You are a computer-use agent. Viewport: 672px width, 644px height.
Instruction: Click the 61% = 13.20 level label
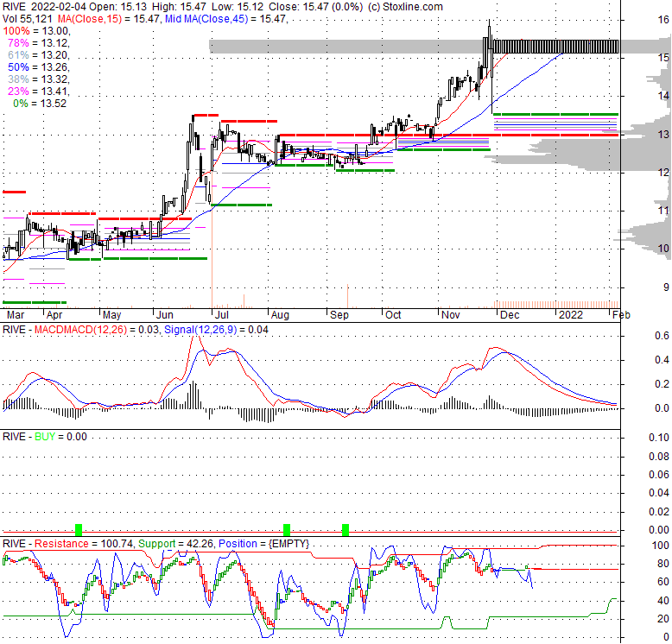pyautogui.click(x=39, y=54)
